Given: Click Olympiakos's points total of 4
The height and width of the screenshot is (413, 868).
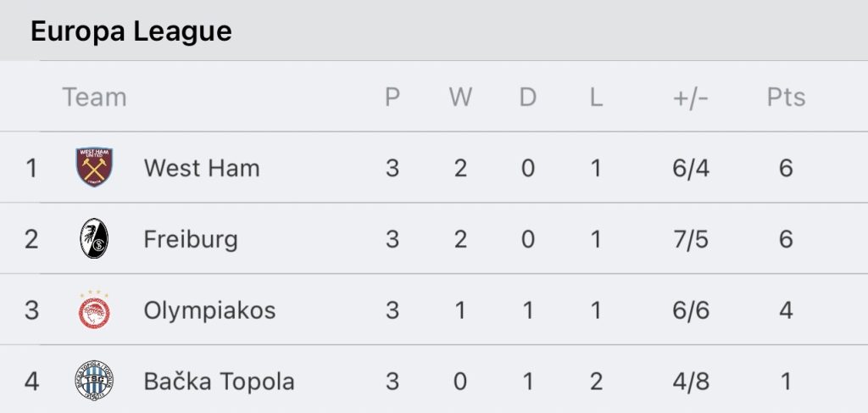Looking at the screenshot, I should click(786, 310).
